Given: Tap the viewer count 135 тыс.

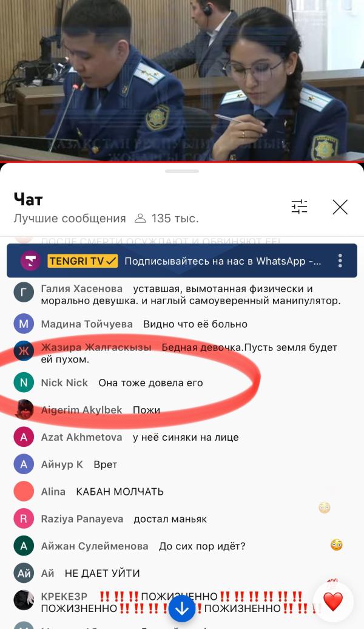Looking at the screenshot, I should pyautogui.click(x=167, y=219).
